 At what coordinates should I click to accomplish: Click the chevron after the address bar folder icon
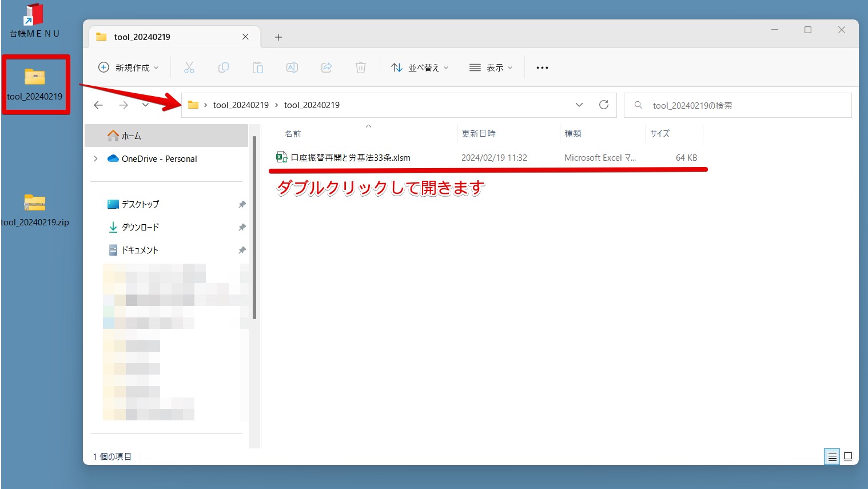point(205,105)
